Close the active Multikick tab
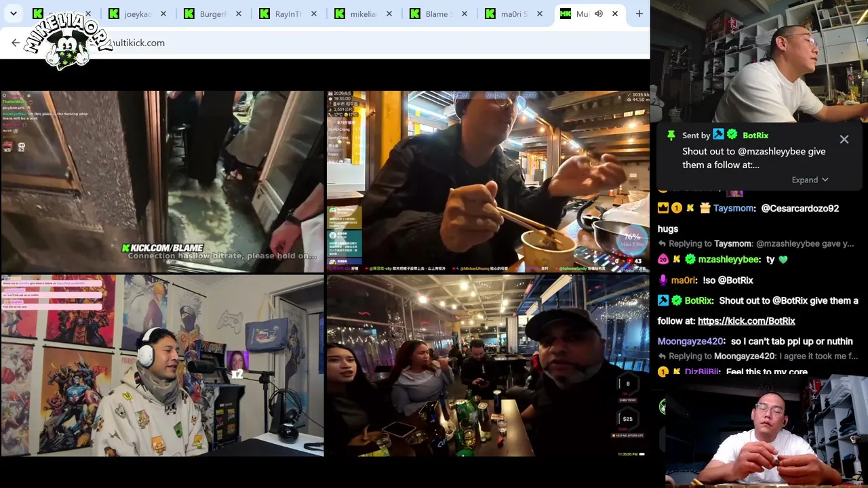868x488 pixels. 614,14
